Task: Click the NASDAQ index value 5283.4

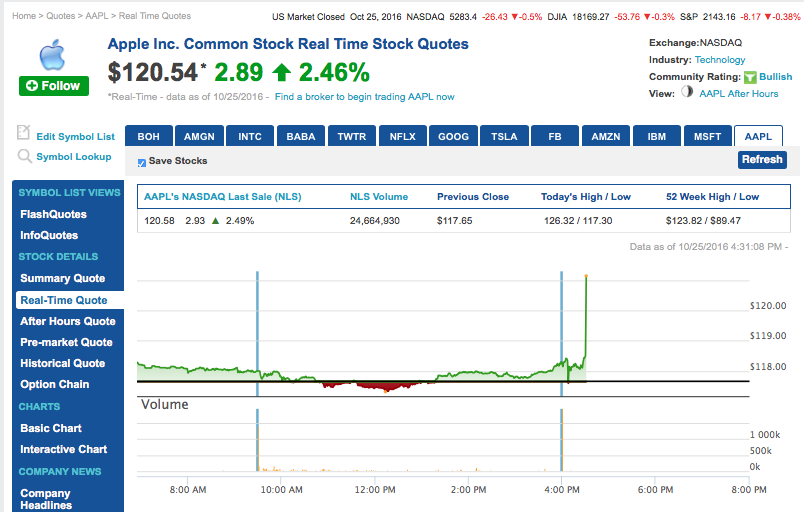Action: pyautogui.click(x=463, y=17)
